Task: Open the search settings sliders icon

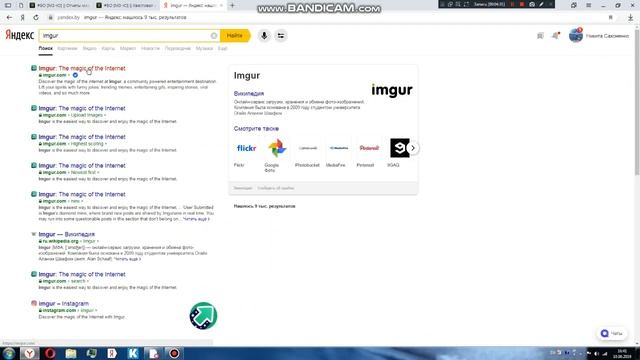Action: coord(281,36)
